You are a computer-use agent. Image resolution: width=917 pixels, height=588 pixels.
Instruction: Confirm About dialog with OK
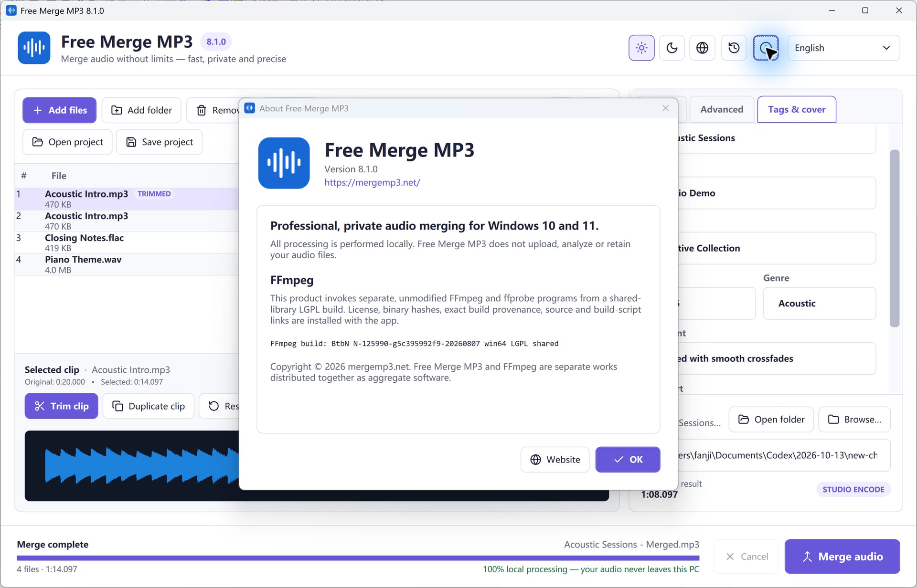pyautogui.click(x=628, y=460)
